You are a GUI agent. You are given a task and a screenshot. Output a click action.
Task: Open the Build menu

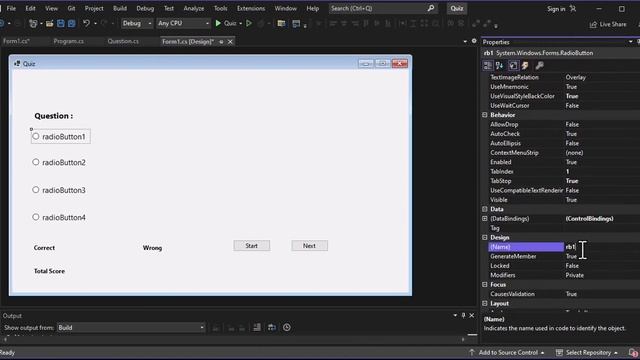point(120,8)
